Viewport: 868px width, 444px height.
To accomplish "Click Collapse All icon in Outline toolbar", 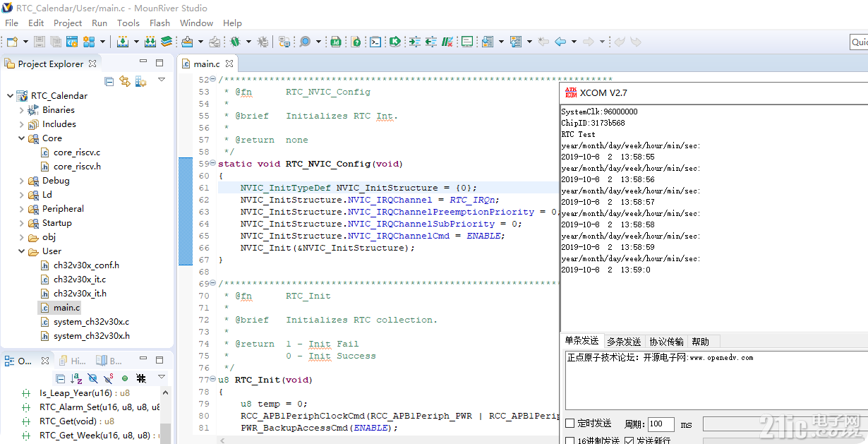I will coord(61,378).
